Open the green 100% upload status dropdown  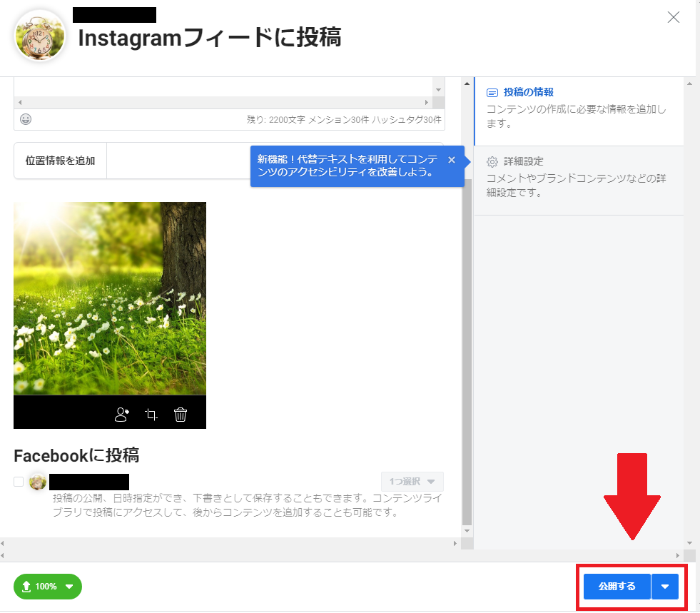point(48,586)
